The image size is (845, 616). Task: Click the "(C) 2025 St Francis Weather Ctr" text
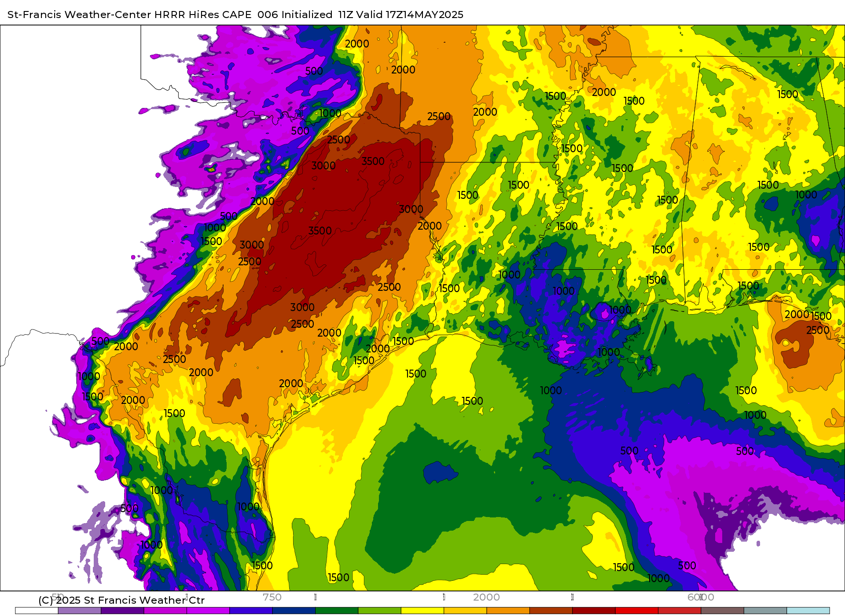[x=121, y=600]
